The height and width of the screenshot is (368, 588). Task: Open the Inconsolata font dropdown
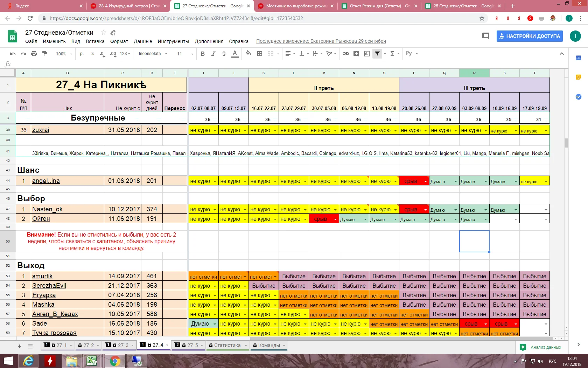click(153, 54)
